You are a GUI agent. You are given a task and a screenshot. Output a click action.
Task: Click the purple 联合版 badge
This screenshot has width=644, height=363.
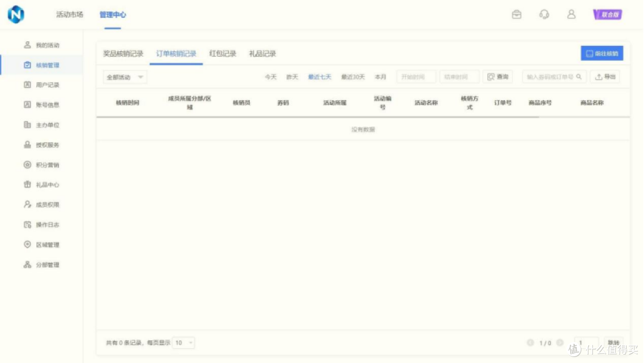click(608, 14)
